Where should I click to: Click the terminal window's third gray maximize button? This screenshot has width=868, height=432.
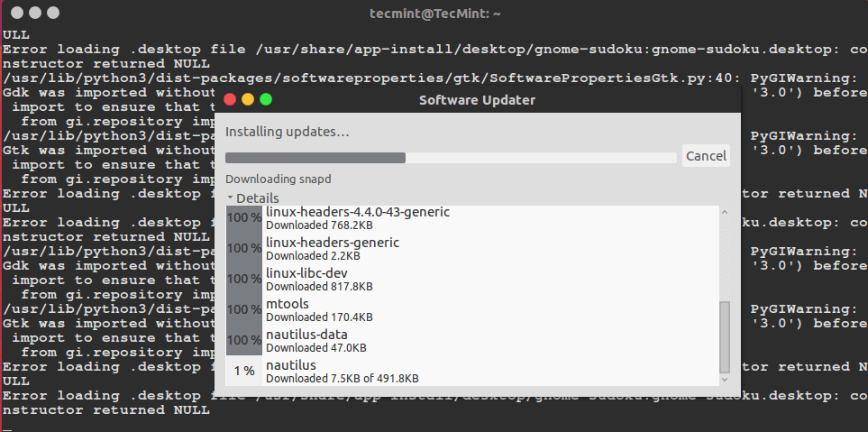click(x=53, y=14)
